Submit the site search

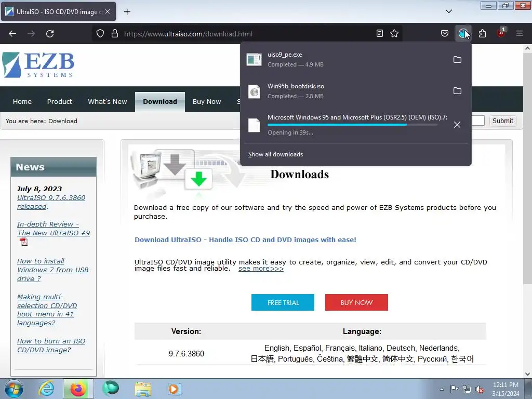click(503, 121)
